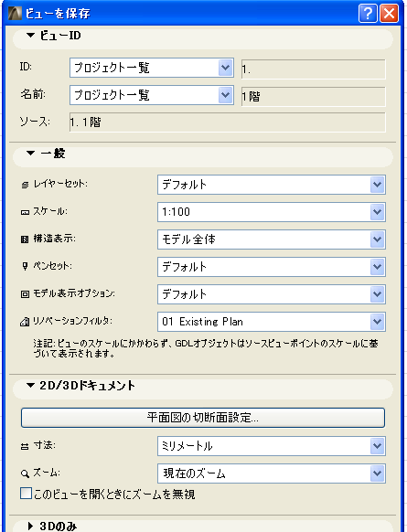The height and width of the screenshot is (532, 407).
Task: Expand the 3Dのみ section
Action: [30, 527]
